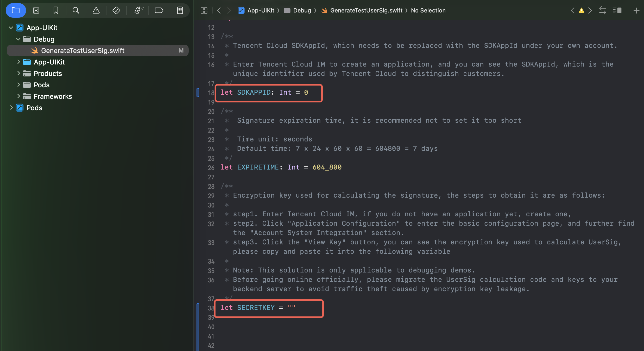Collapse the Debug folder

coord(18,39)
